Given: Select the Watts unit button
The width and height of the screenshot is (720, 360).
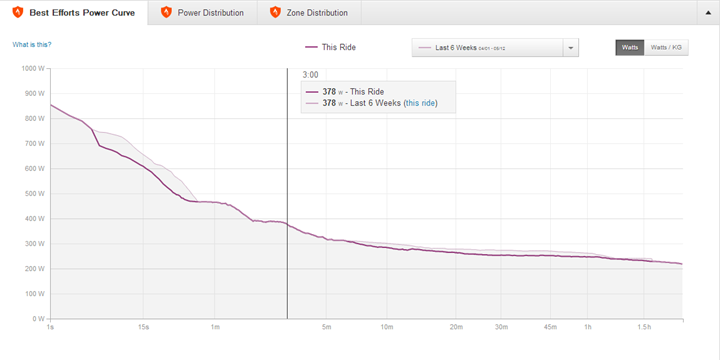Looking at the screenshot, I should pos(630,47).
